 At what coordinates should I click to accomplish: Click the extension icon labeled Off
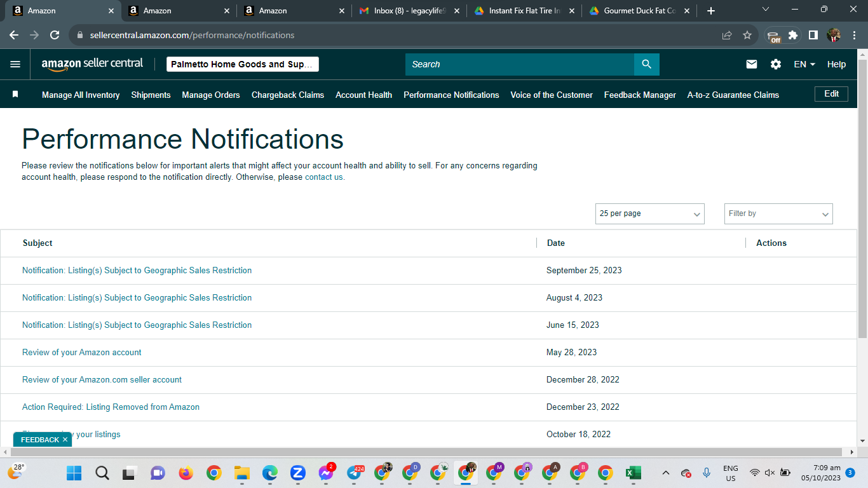coord(773,36)
